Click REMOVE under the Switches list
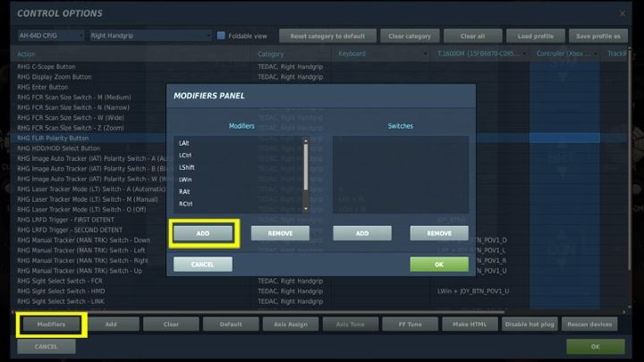This screenshot has width=644, height=362. click(439, 233)
